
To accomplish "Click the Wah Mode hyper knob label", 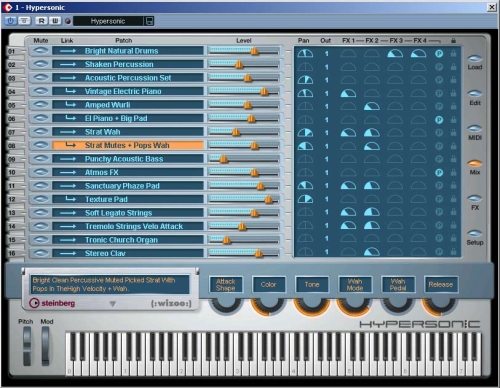I will [x=355, y=285].
